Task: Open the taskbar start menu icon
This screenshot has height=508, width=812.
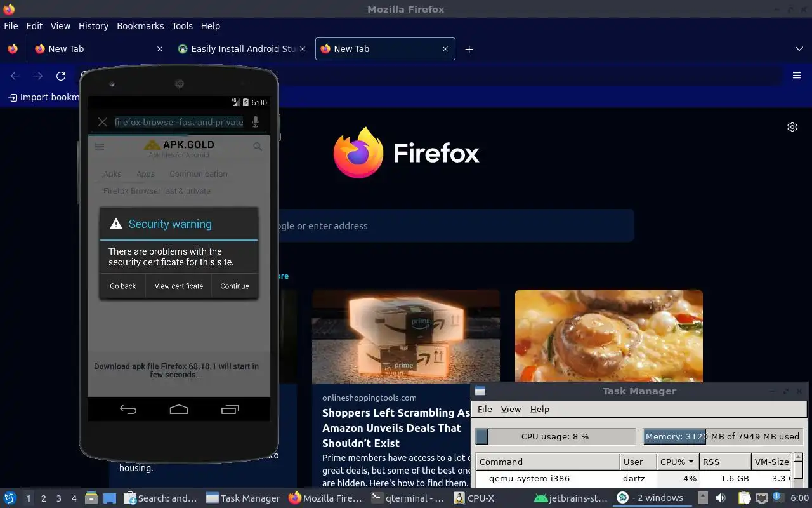Action: pyautogui.click(x=10, y=498)
